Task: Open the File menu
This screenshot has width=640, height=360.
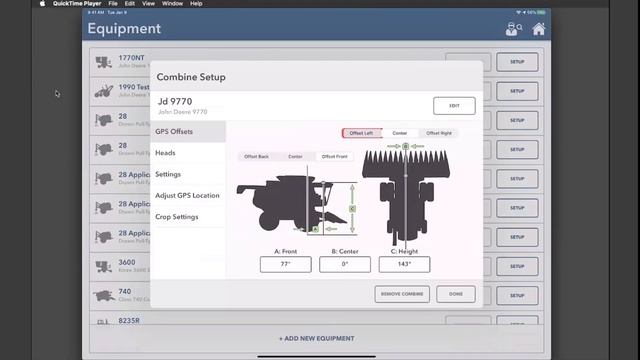Action: (x=113, y=4)
